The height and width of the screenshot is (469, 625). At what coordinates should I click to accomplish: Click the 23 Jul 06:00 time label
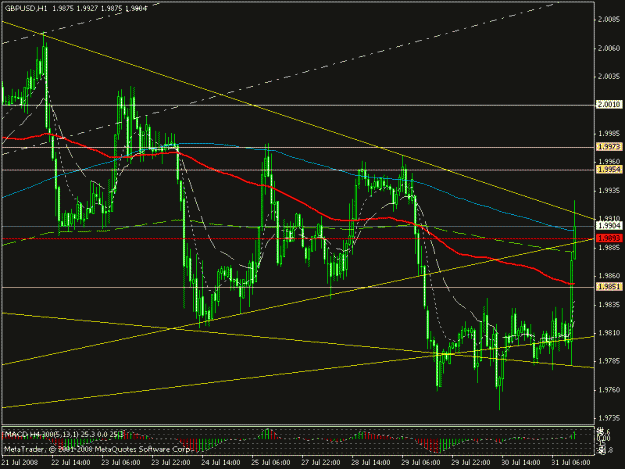(121, 463)
